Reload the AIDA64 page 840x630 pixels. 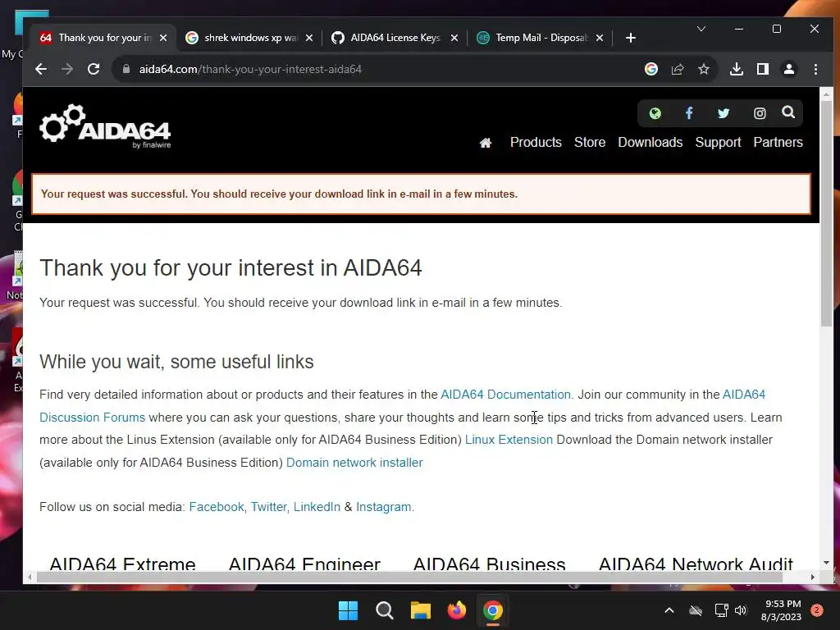(94, 69)
